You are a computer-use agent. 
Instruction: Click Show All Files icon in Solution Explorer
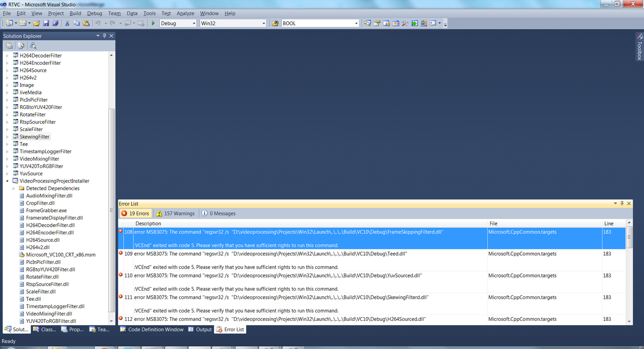point(21,46)
